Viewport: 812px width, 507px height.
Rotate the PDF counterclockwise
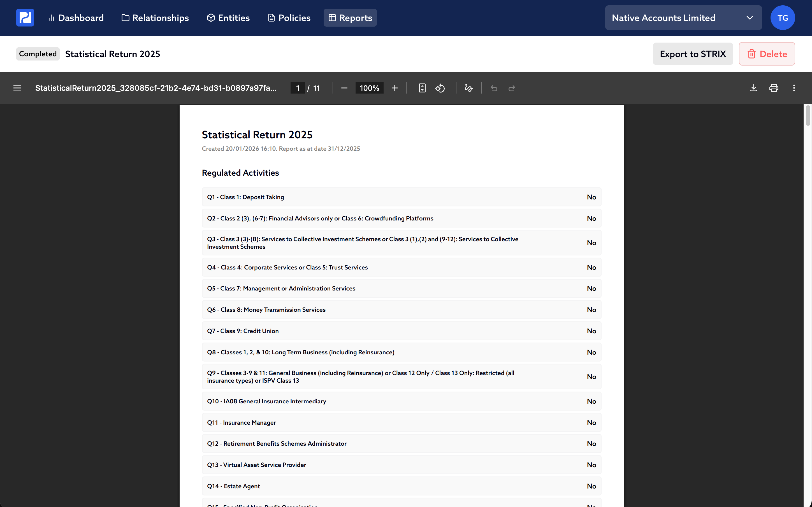440,88
